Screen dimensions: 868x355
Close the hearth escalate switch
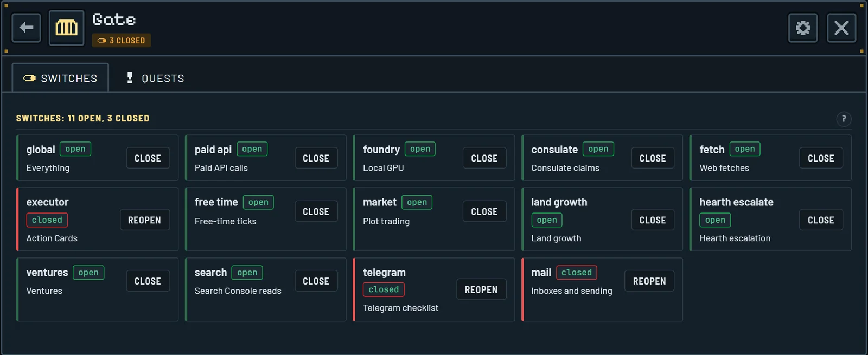pos(821,220)
